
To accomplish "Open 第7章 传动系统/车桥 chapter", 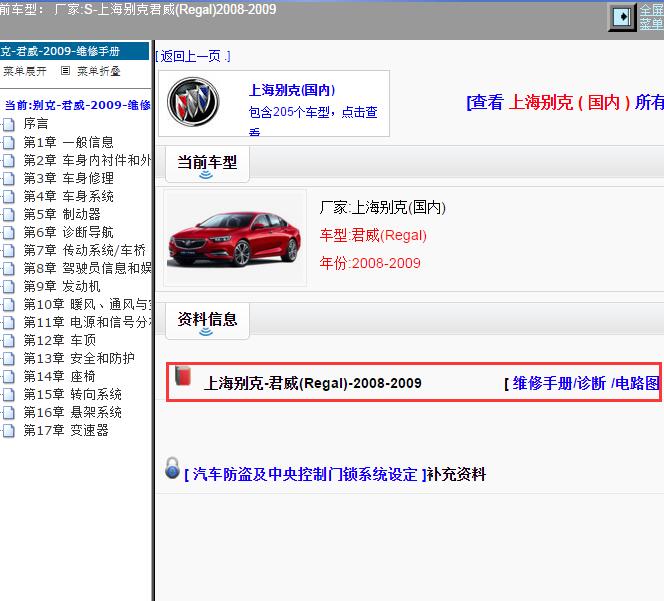I will click(85, 250).
